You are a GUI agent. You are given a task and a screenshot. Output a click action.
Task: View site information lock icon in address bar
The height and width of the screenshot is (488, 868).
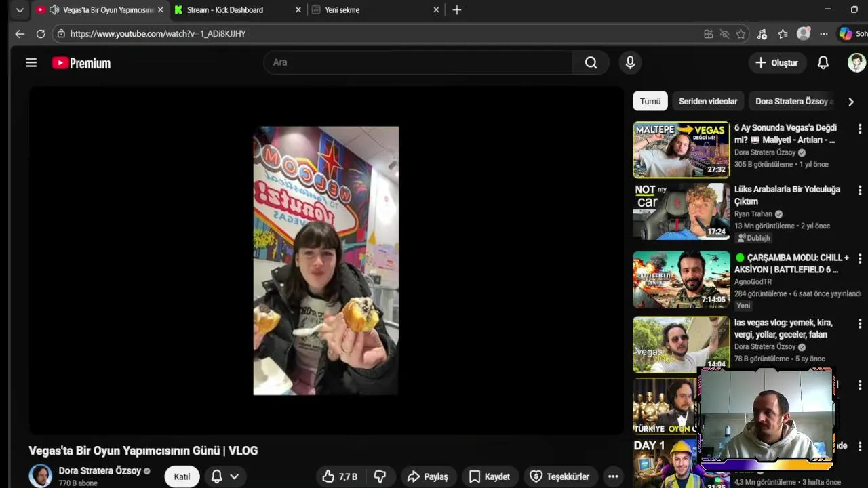click(x=61, y=33)
